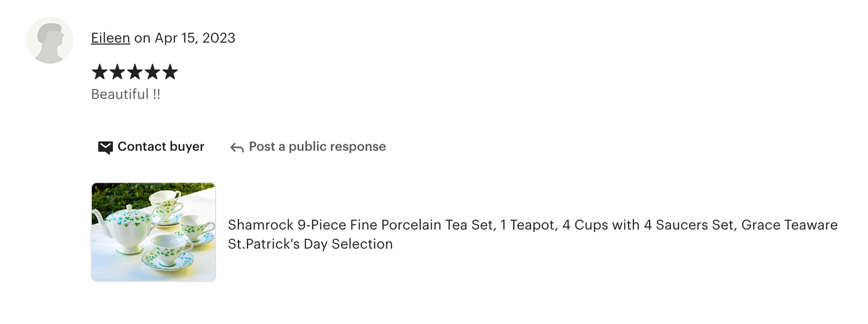Click the envelope icon beside Contact buyer

(x=105, y=147)
